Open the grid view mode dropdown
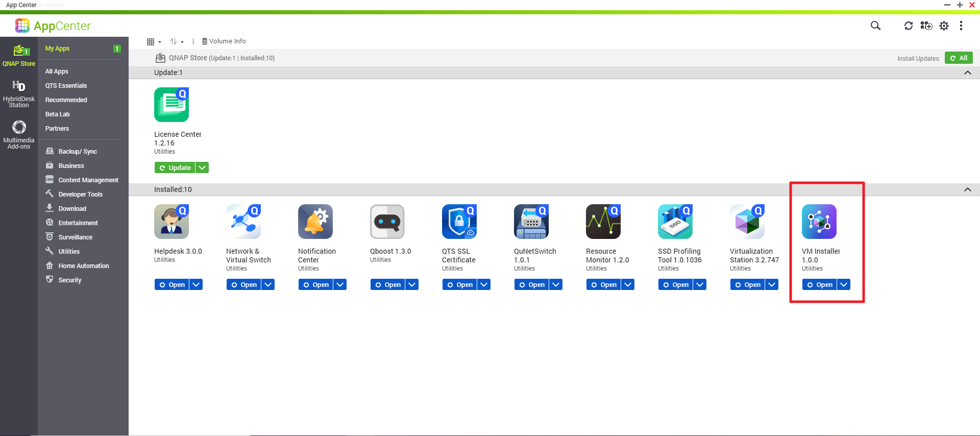Image resolution: width=980 pixels, height=436 pixels. tap(154, 42)
